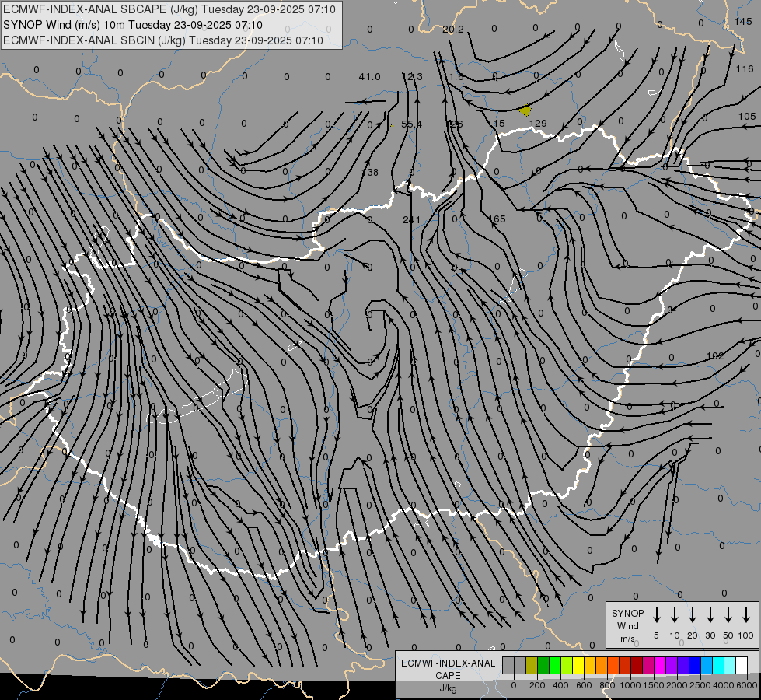
Task: Click the SBCIN title line in header
Action: (x=163, y=40)
